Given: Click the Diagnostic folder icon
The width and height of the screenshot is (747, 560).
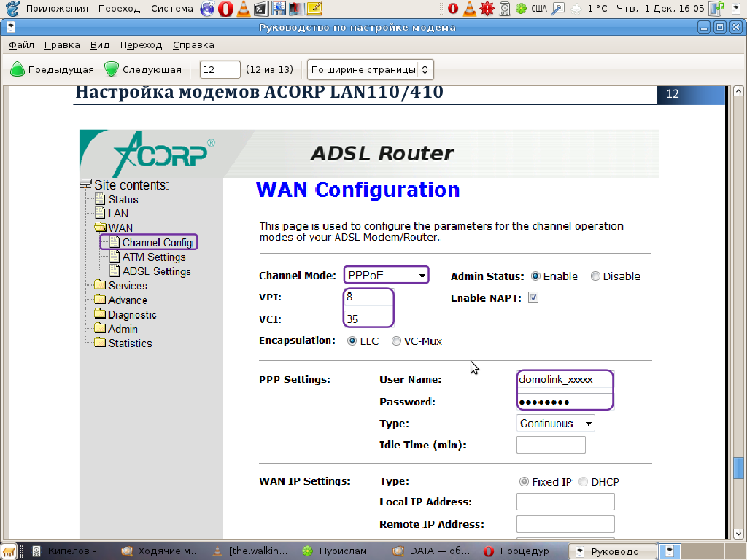Looking at the screenshot, I should click(x=100, y=314).
